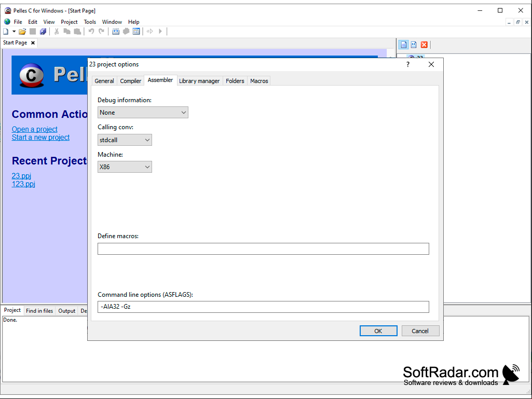Viewport: 532px width, 399px height.
Task: Open the Window menu
Action: [x=112, y=22]
